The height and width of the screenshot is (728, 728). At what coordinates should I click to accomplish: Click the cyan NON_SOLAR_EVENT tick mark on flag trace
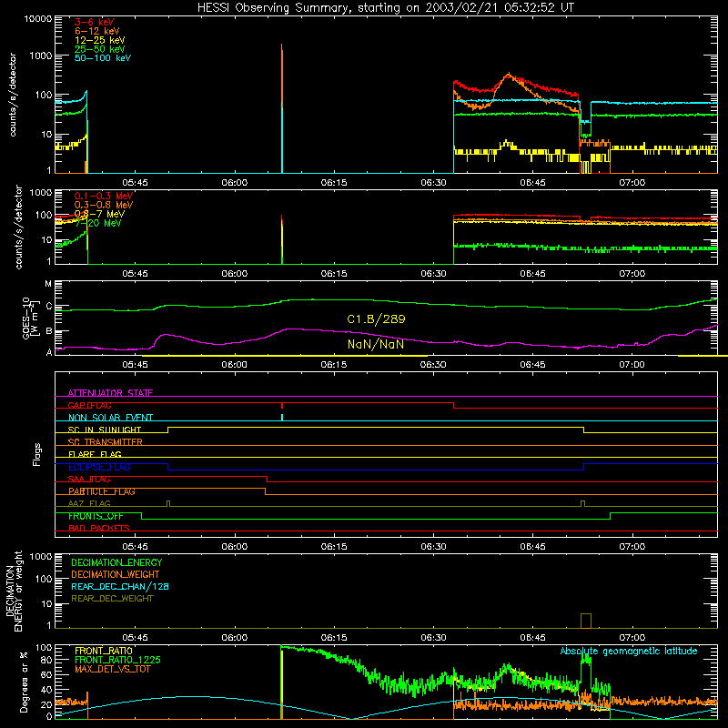[282, 417]
